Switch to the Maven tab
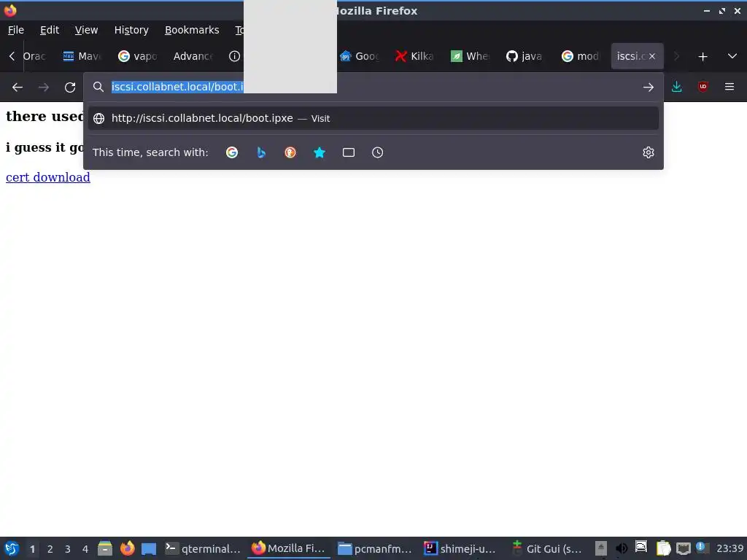747x560 pixels. tap(82, 56)
